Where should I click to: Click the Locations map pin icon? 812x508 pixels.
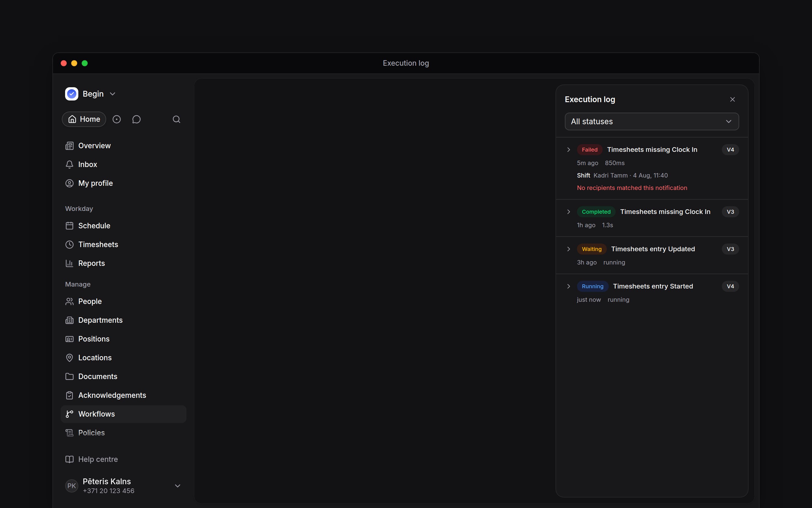point(70,358)
